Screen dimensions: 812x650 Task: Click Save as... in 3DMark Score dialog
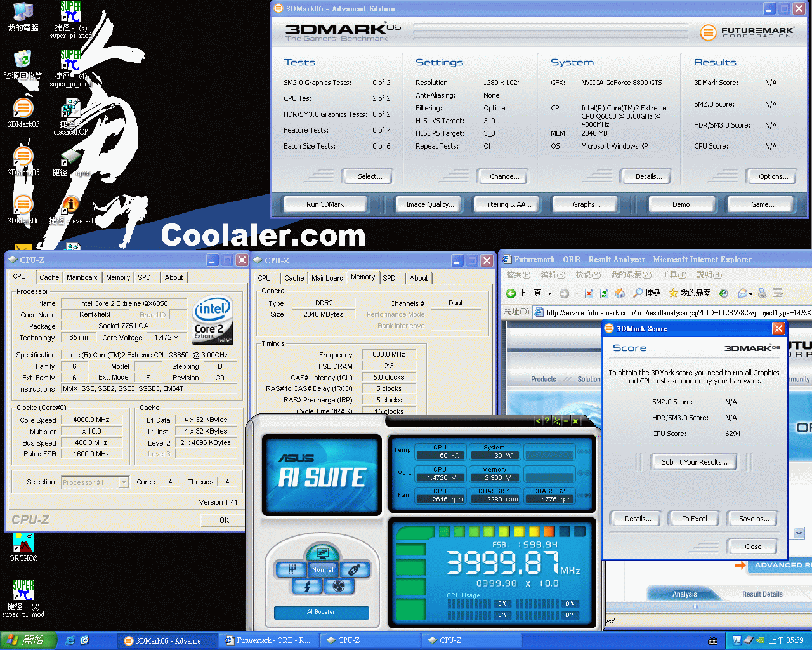754,519
